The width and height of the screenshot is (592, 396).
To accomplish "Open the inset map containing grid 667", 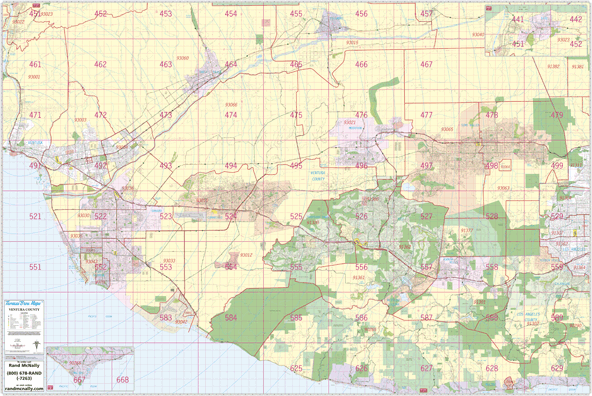I will tap(90, 369).
